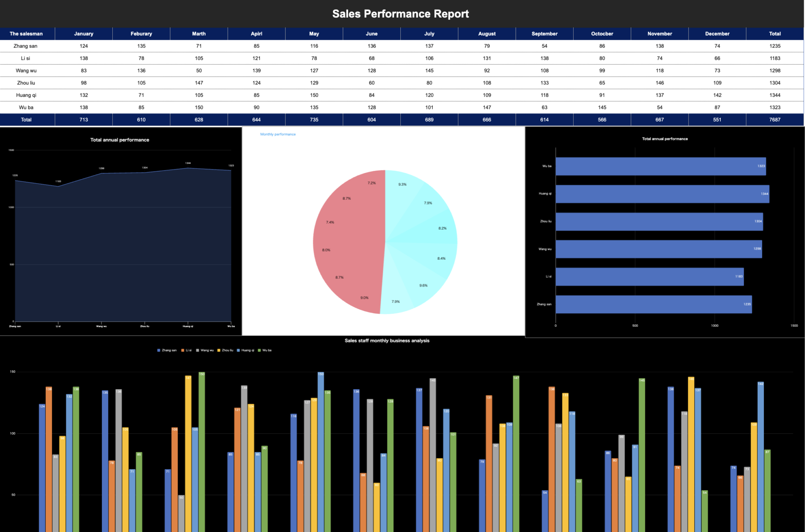The height and width of the screenshot is (532, 805).
Task: Click 'Sales staff monthly business analysis' title
Action: pyautogui.click(x=387, y=341)
